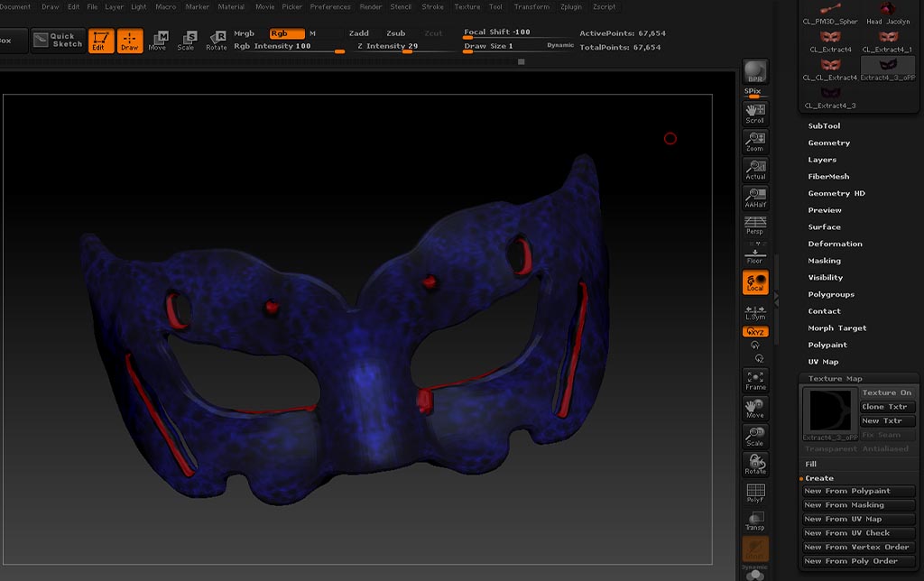Click the Rotate view icon in right shelf
The image size is (924, 581).
click(x=755, y=465)
